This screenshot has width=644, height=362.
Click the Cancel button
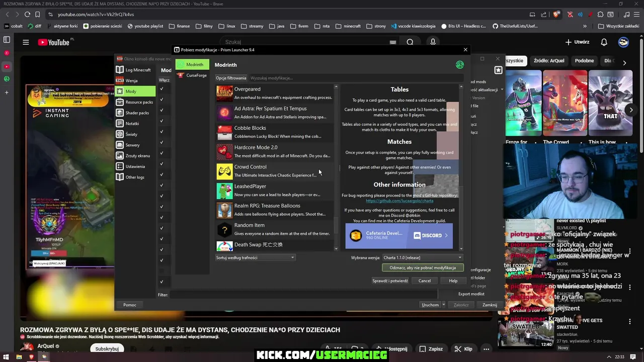(425, 281)
